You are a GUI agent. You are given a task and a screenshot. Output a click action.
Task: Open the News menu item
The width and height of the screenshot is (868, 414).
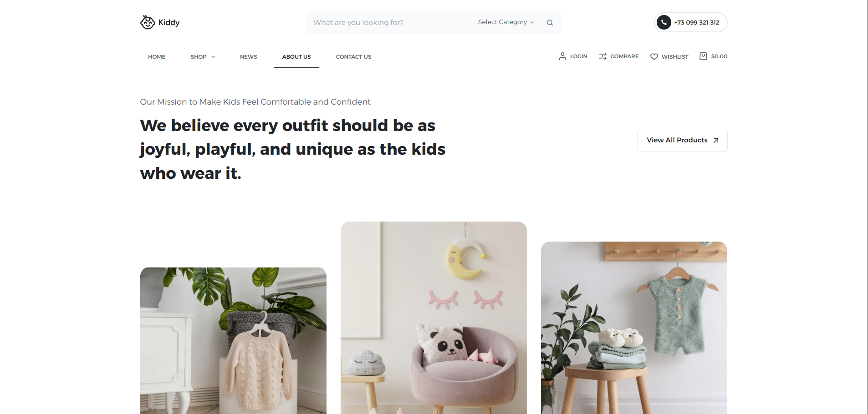point(249,57)
